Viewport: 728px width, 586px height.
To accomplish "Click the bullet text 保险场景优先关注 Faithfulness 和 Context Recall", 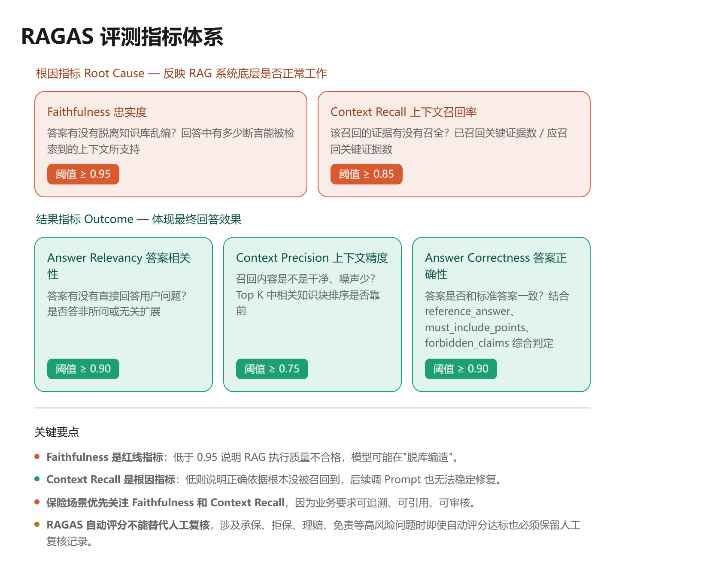I will tap(165, 503).
